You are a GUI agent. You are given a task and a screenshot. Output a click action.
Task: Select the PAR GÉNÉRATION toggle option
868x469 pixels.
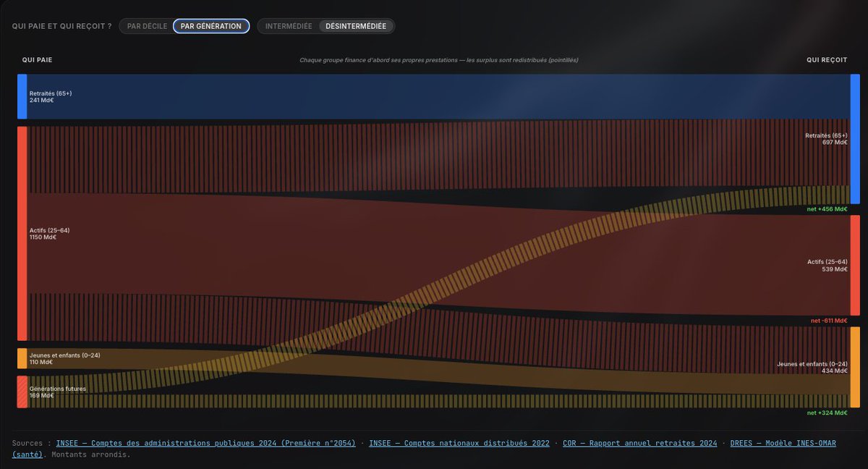[x=211, y=26]
